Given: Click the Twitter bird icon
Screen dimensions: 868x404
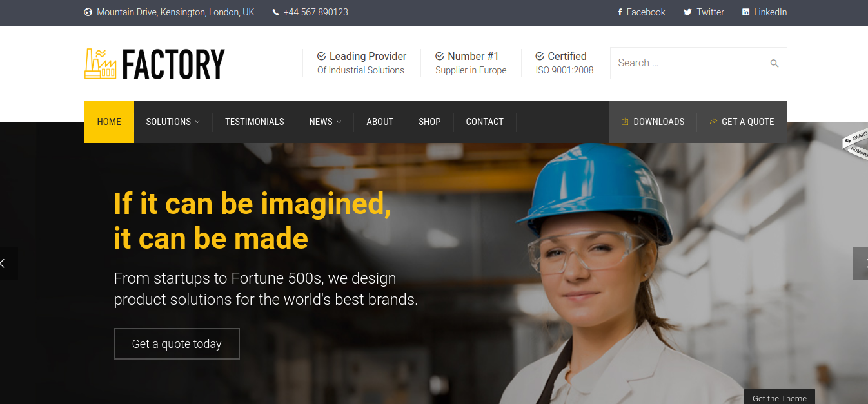Looking at the screenshot, I should pyautogui.click(x=687, y=12).
